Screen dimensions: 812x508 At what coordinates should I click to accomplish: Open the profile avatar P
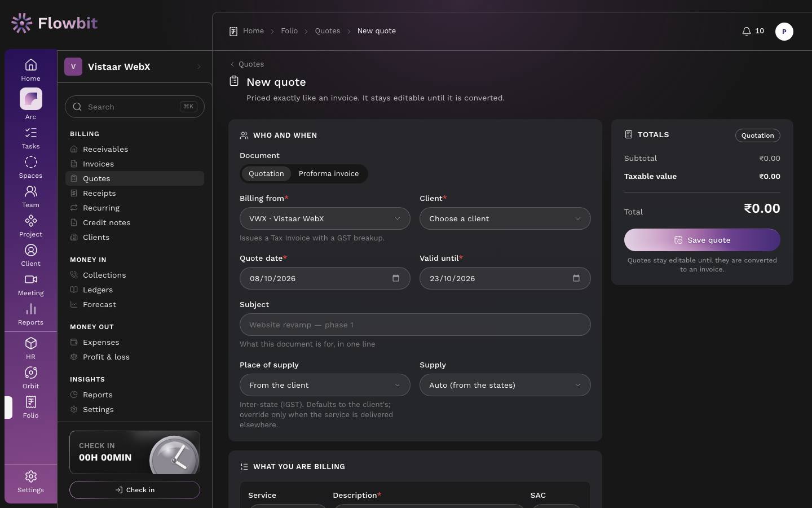click(x=784, y=32)
